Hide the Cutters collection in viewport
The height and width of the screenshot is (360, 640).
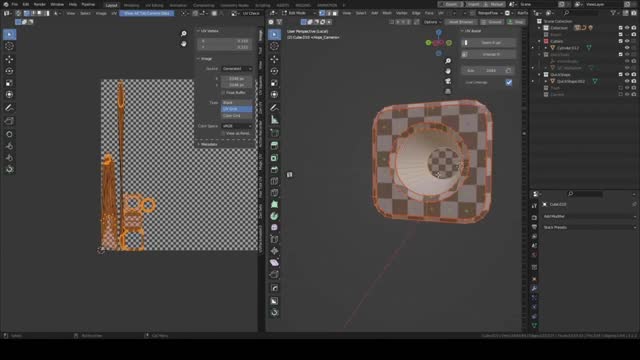[x=627, y=41]
